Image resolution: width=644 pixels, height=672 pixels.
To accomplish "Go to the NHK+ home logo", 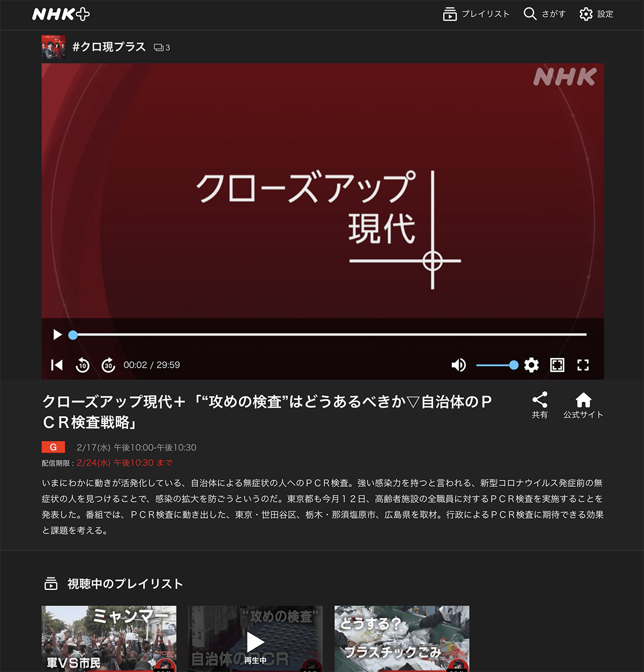I will 61,14.
